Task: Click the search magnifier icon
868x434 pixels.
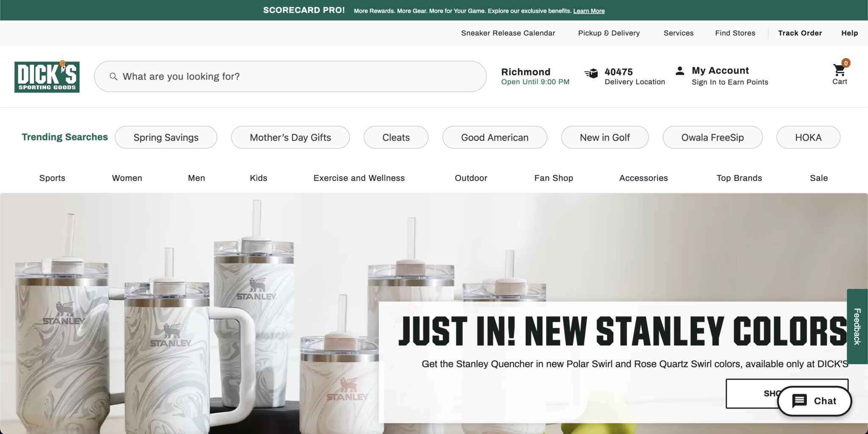Action: coord(113,77)
